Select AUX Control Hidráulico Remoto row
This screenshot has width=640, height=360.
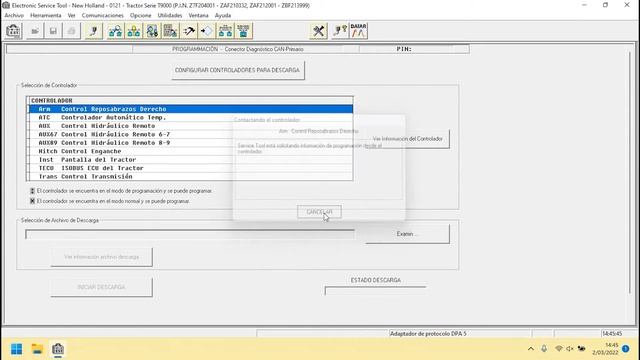[191, 126]
